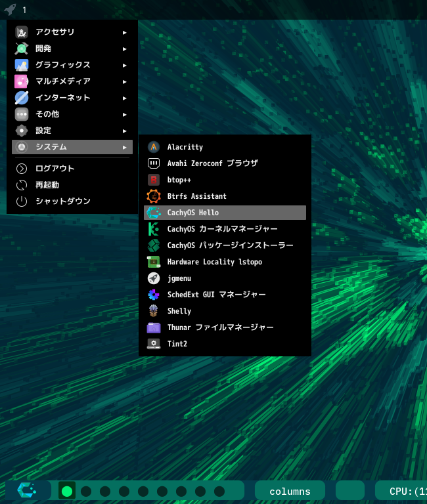Click the empty widget beside columns
Screen dimensions: 427x504
point(350,490)
